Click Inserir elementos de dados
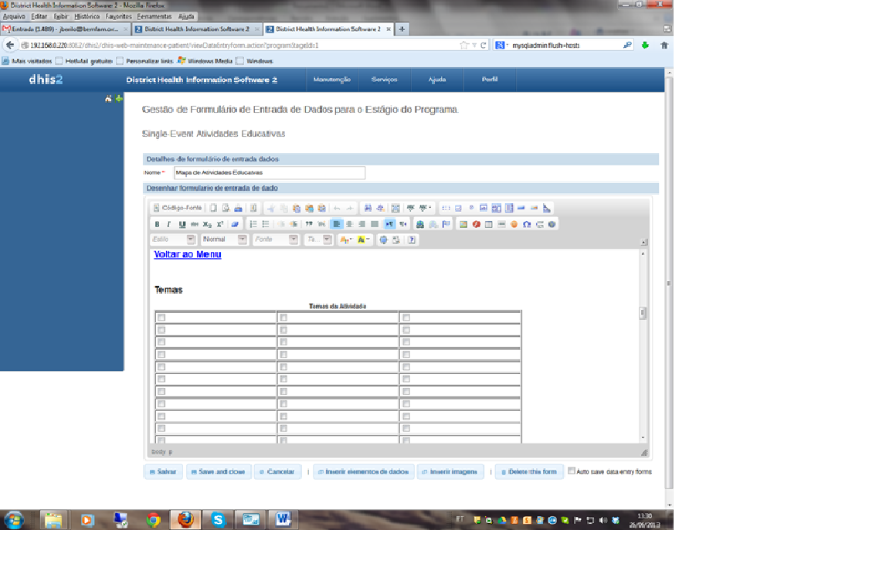 (x=364, y=471)
